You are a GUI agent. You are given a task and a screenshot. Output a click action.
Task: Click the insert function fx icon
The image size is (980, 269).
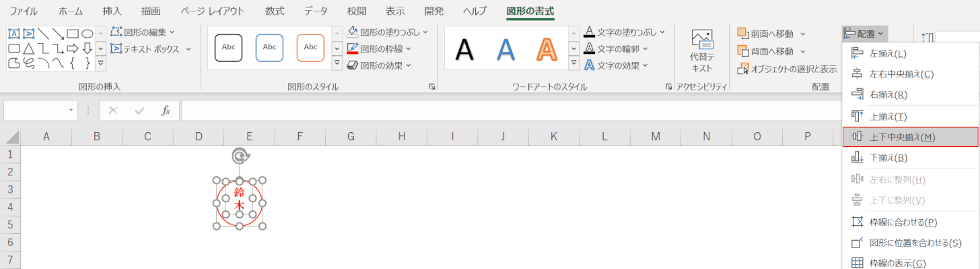(166, 111)
